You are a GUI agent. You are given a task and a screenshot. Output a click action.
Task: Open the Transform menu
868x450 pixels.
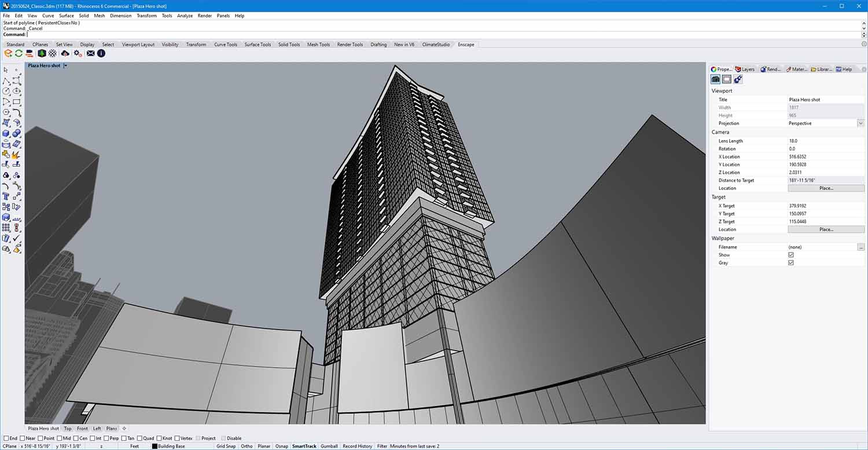pyautogui.click(x=146, y=16)
